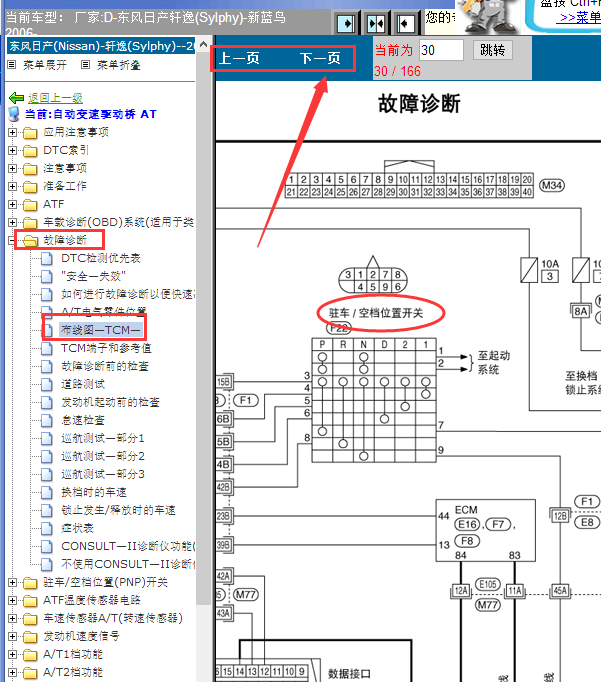Expand the A/T1档功能 folder node

[13, 655]
